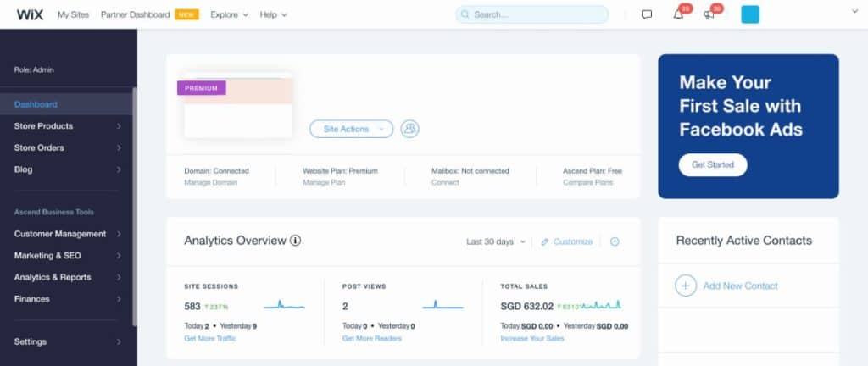Open the Last 30 days dropdown

495,241
